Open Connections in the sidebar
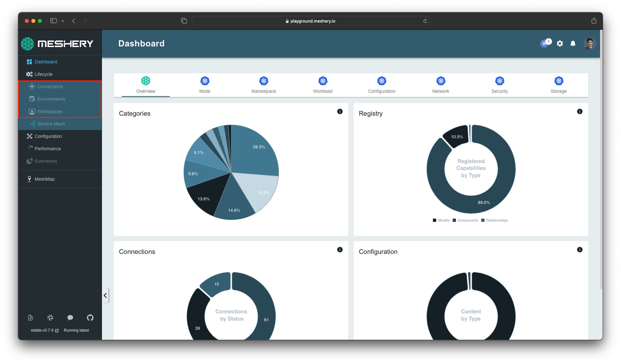 [x=50, y=87]
